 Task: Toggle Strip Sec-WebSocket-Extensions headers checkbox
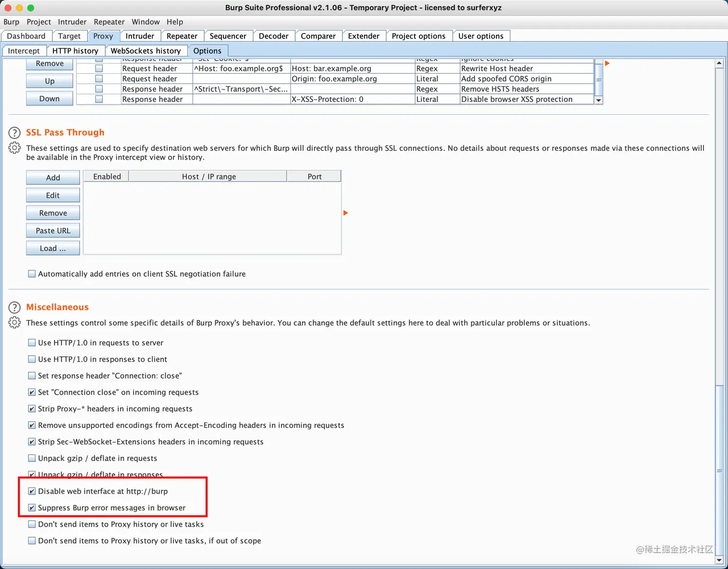[x=32, y=441]
